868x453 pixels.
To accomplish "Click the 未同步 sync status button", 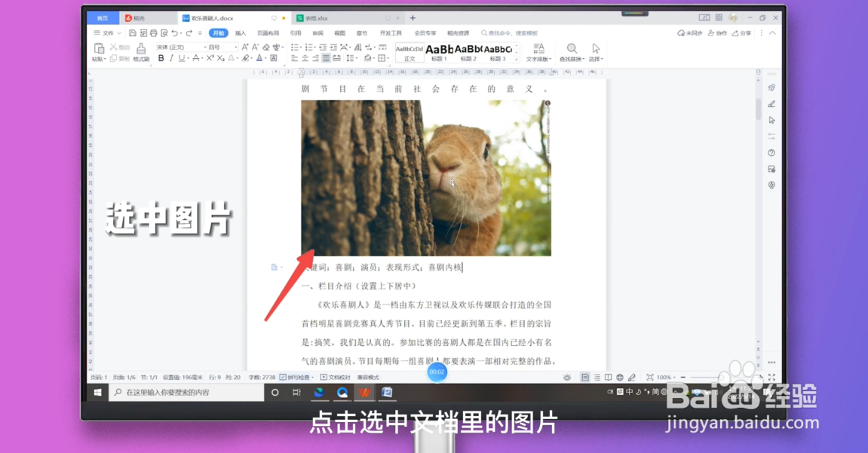I will (x=690, y=33).
